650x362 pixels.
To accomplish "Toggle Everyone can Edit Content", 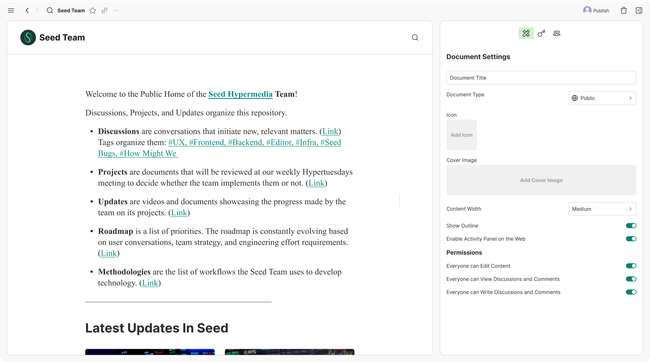I will (x=631, y=266).
